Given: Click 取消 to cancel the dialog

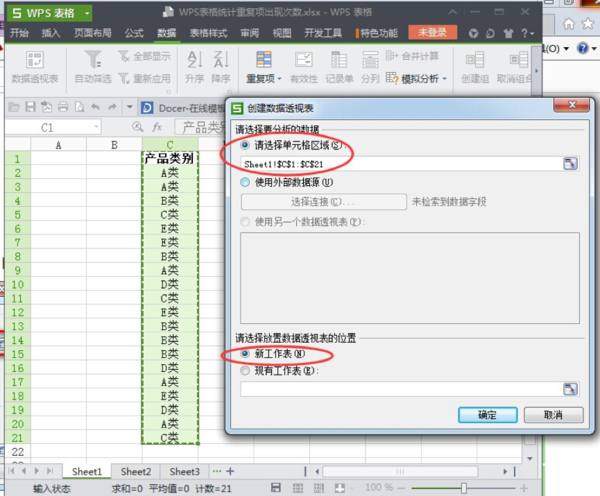Looking at the screenshot, I should [x=553, y=415].
